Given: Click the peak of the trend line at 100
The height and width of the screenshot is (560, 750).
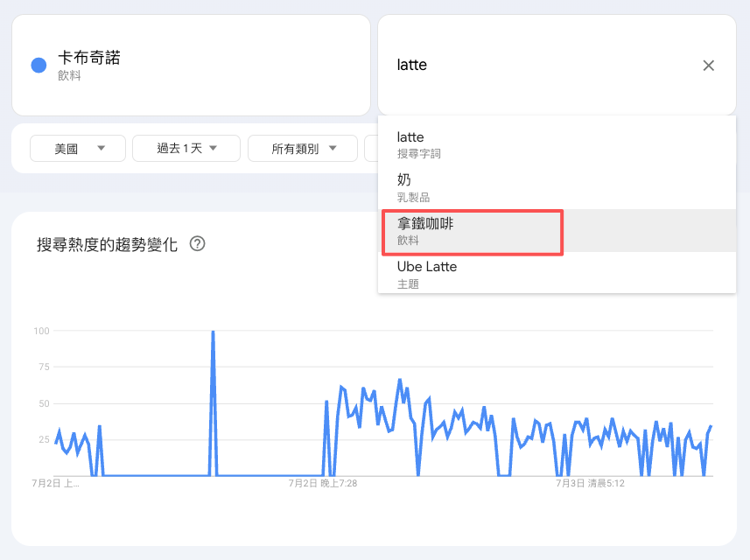Looking at the screenshot, I should click(213, 332).
